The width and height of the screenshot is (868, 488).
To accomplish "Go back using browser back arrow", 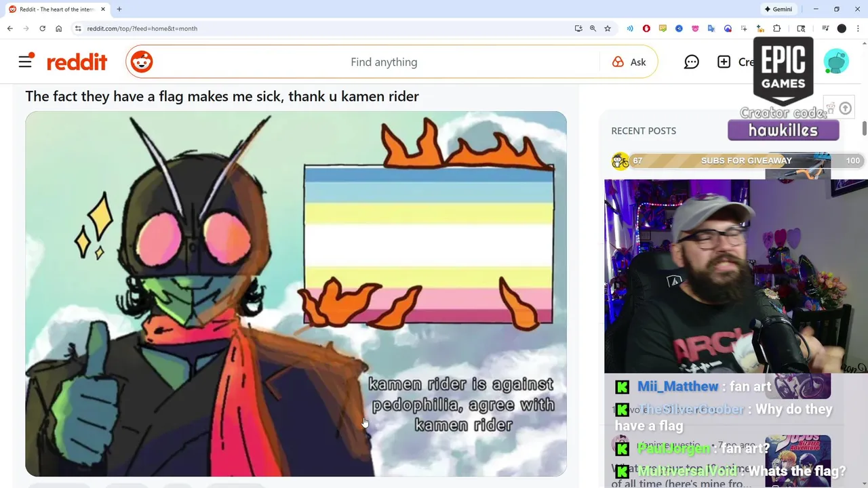I will click(x=9, y=28).
